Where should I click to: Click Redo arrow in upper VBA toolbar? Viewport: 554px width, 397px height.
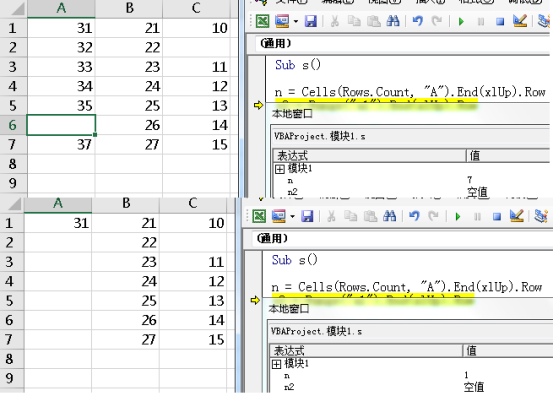pyautogui.click(x=437, y=22)
